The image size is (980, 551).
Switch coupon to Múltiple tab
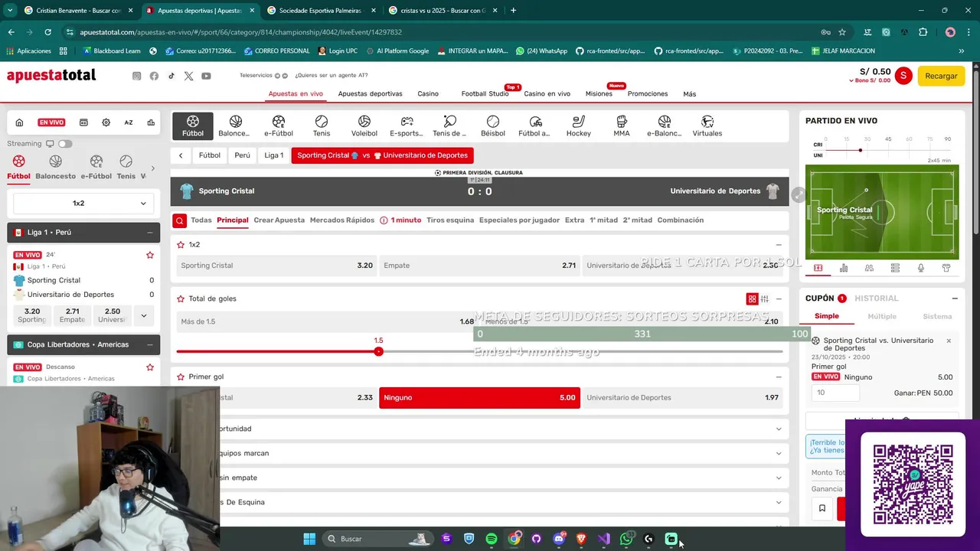click(x=882, y=316)
